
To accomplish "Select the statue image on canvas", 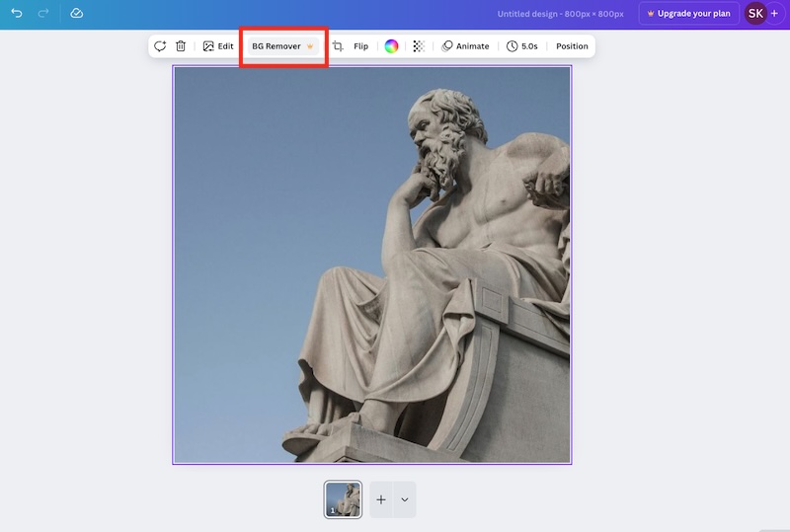I will [372, 265].
